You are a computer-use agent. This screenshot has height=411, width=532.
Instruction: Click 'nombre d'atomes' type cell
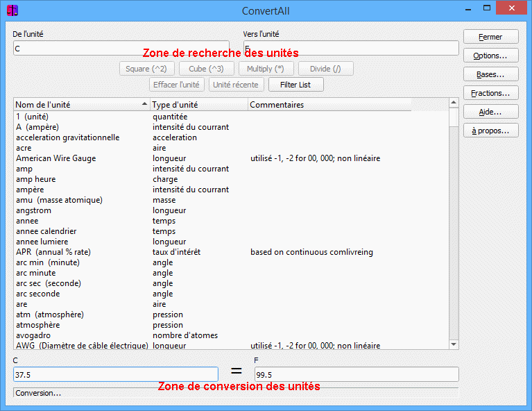185,335
